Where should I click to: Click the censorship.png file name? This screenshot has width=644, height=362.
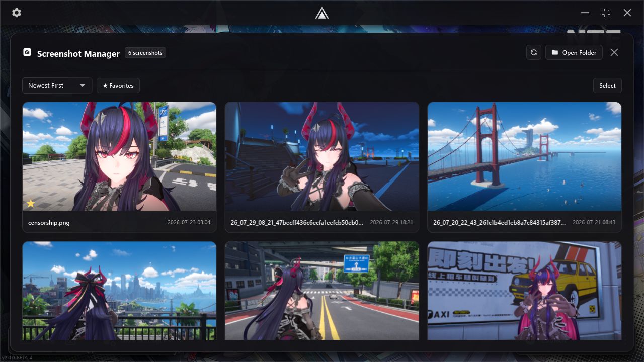point(49,222)
